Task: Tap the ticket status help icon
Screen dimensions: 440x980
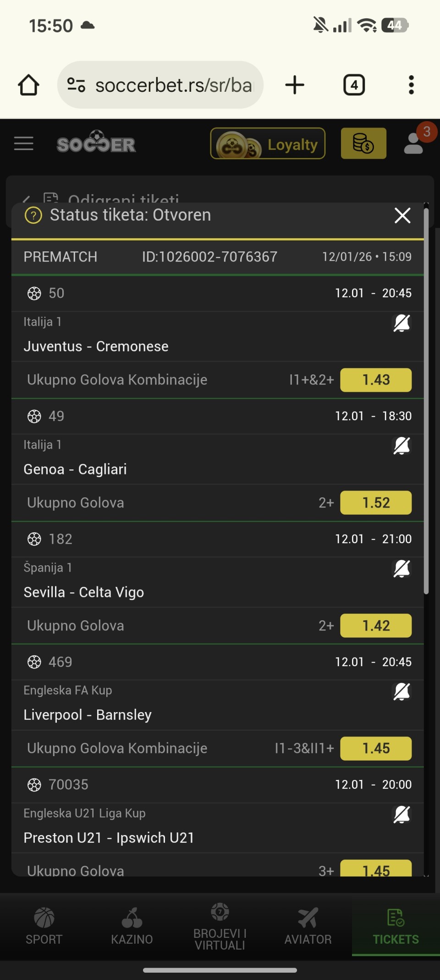Action: point(33,215)
